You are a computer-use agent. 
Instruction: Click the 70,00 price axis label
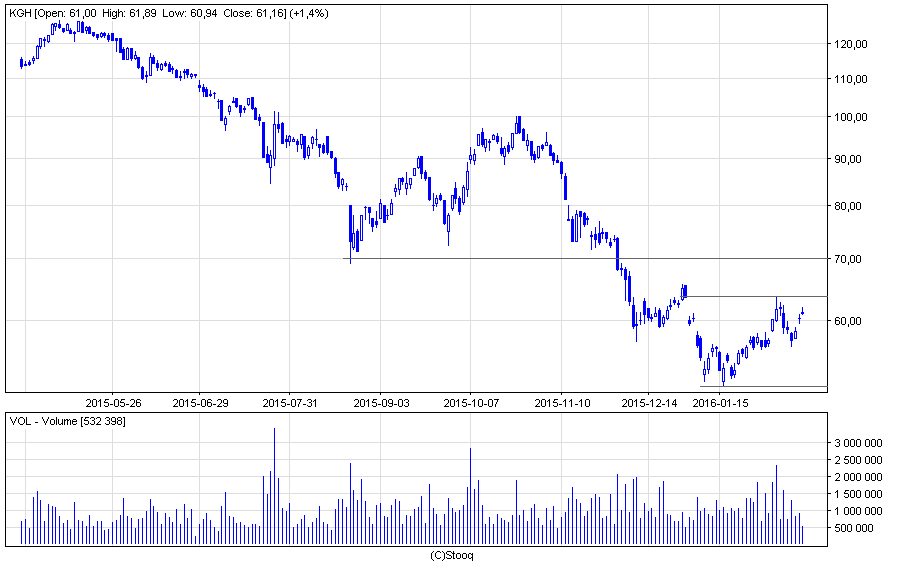pyautogui.click(x=847, y=259)
